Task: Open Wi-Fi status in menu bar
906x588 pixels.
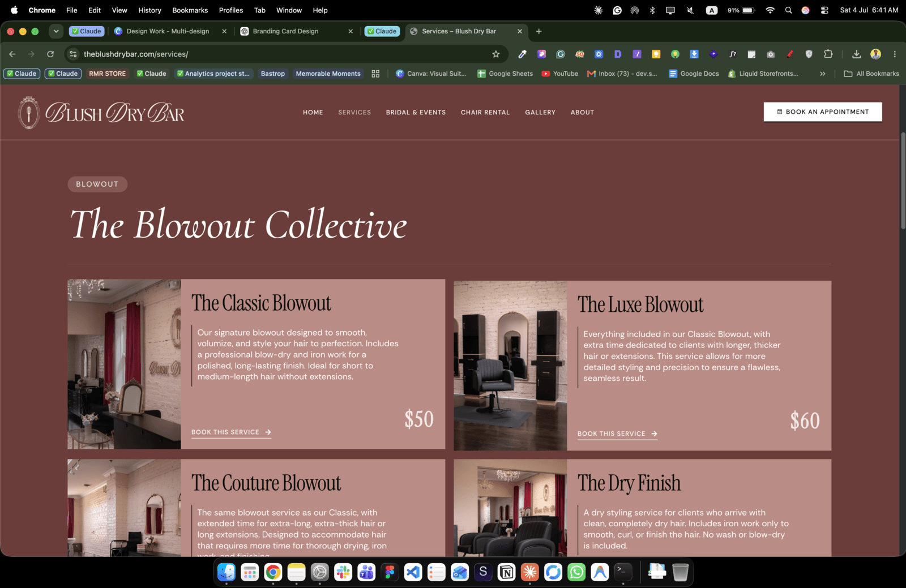Action: pyautogui.click(x=770, y=10)
